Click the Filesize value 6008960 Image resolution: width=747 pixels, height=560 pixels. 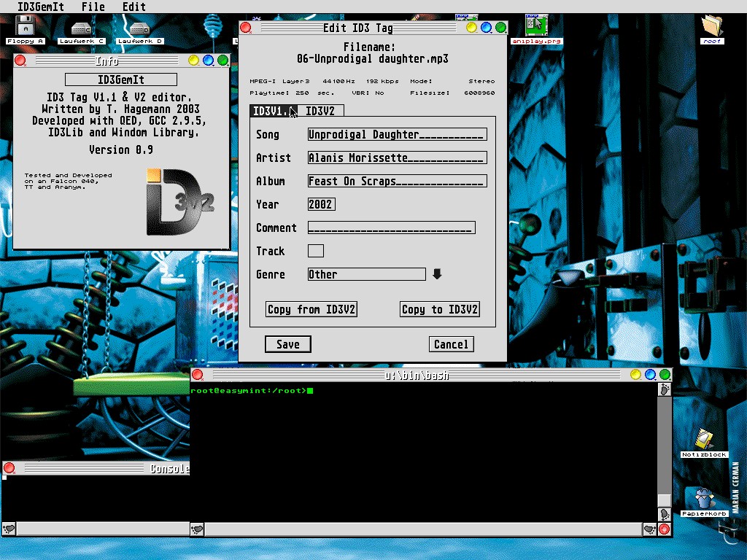pyautogui.click(x=479, y=93)
